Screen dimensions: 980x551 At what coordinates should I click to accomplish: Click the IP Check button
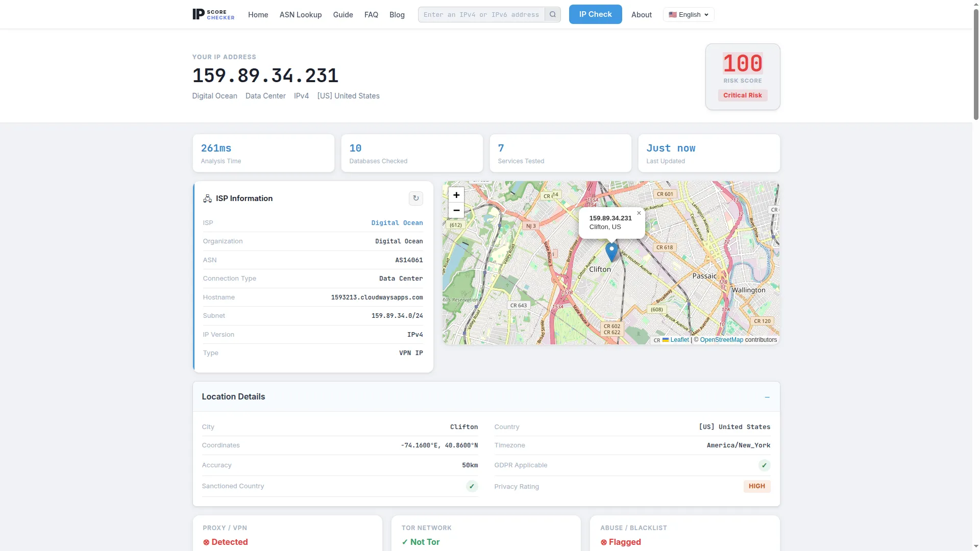(x=595, y=14)
